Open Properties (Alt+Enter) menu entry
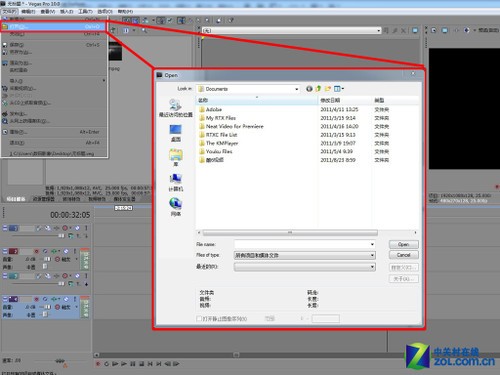Image resolution: width=500 pixels, height=375 pixels. 53,132
